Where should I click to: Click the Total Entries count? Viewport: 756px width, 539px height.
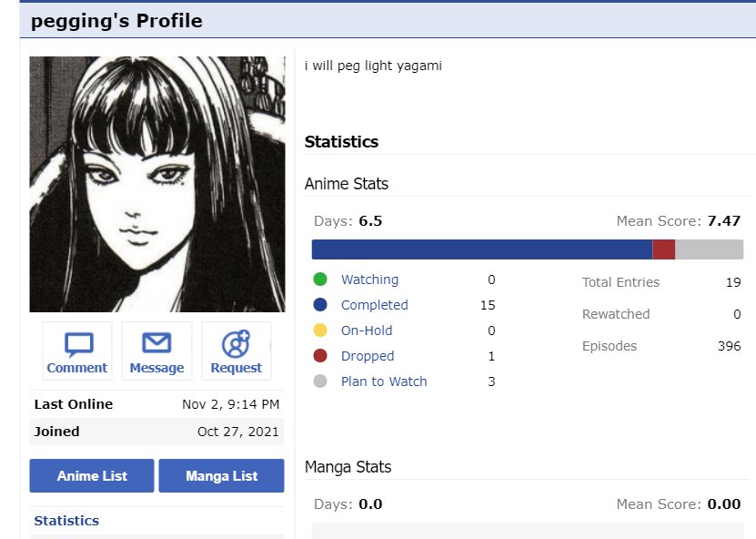pyautogui.click(x=732, y=282)
